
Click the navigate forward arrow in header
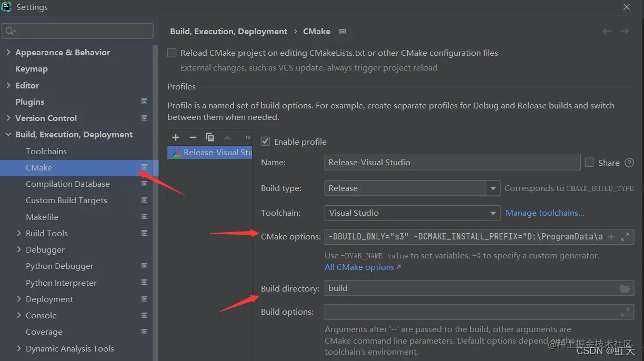625,31
